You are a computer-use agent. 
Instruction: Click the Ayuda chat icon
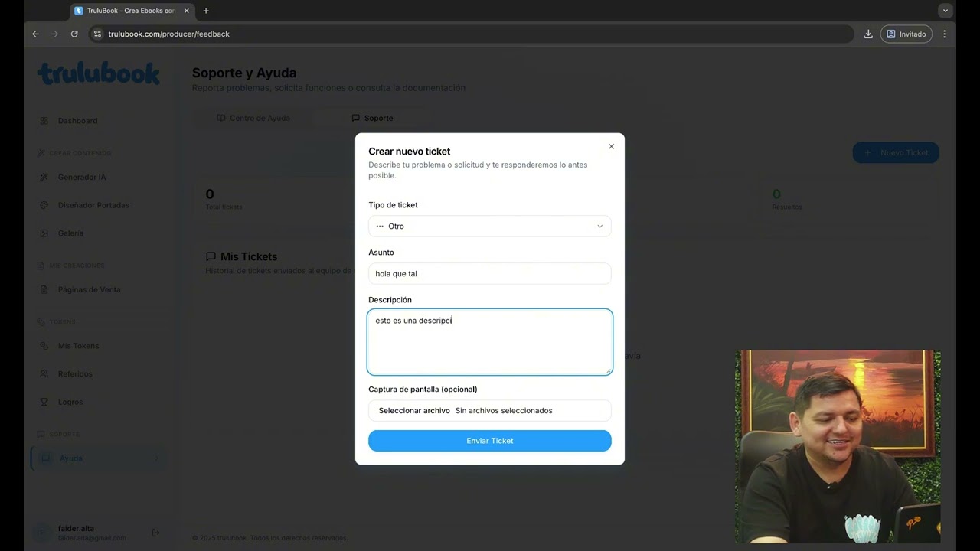pos(45,458)
